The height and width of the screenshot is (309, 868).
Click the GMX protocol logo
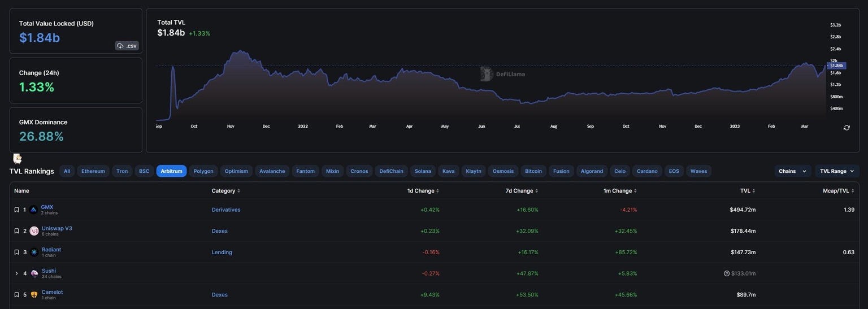coord(33,210)
